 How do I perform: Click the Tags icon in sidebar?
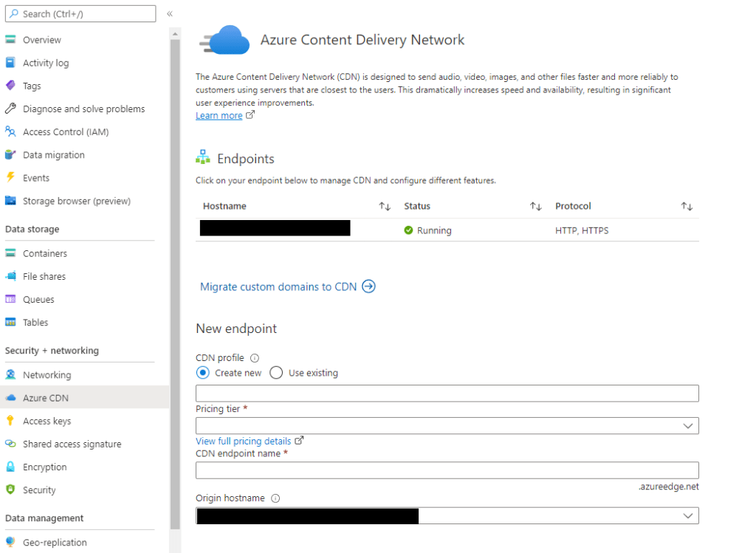[x=10, y=86]
